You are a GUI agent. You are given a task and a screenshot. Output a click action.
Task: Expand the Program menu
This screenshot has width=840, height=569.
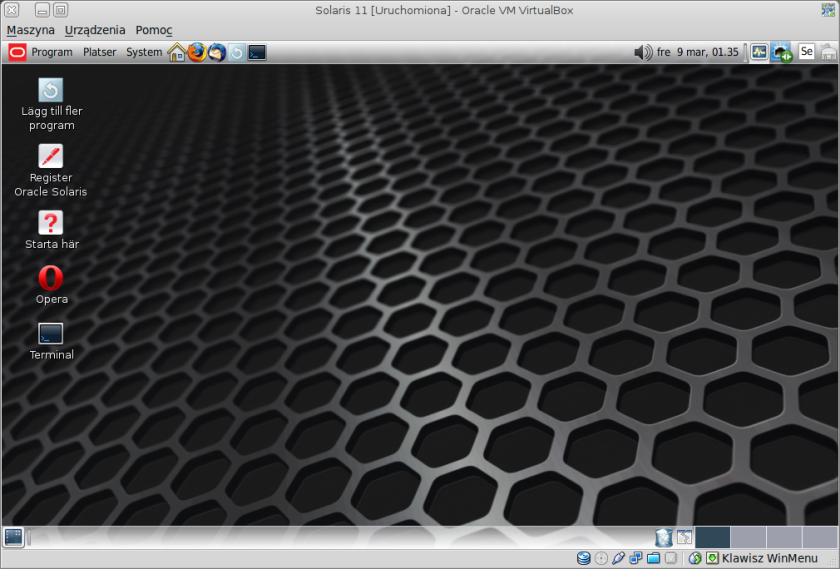tap(51, 52)
